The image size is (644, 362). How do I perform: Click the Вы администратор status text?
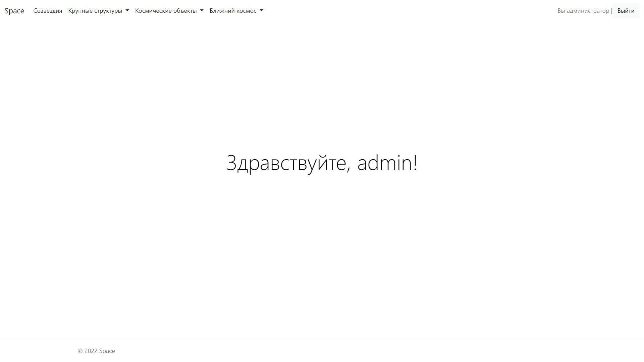pyautogui.click(x=583, y=11)
